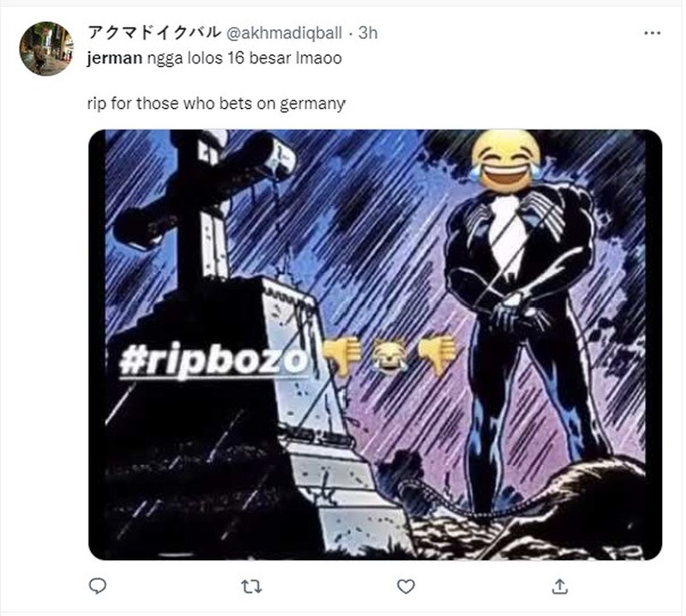Like the tweet with the heart icon
The width and height of the screenshot is (686, 616).
[x=406, y=586]
